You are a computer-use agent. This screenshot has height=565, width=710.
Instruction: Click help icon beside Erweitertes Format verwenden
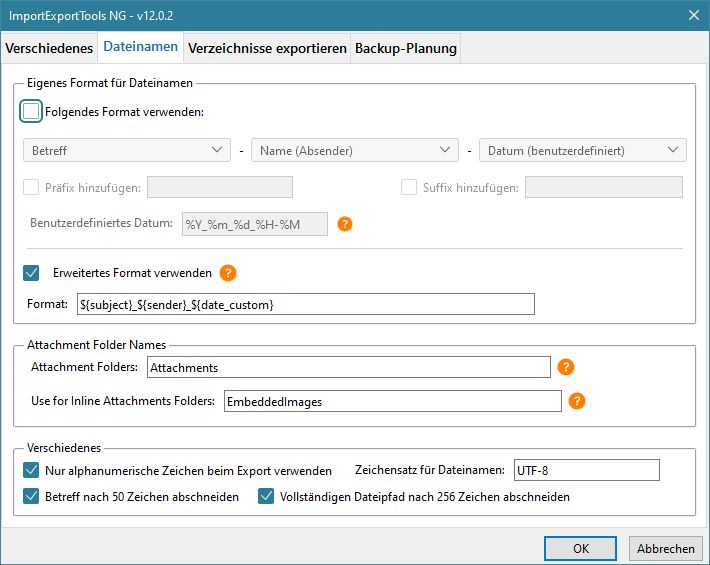tap(227, 272)
